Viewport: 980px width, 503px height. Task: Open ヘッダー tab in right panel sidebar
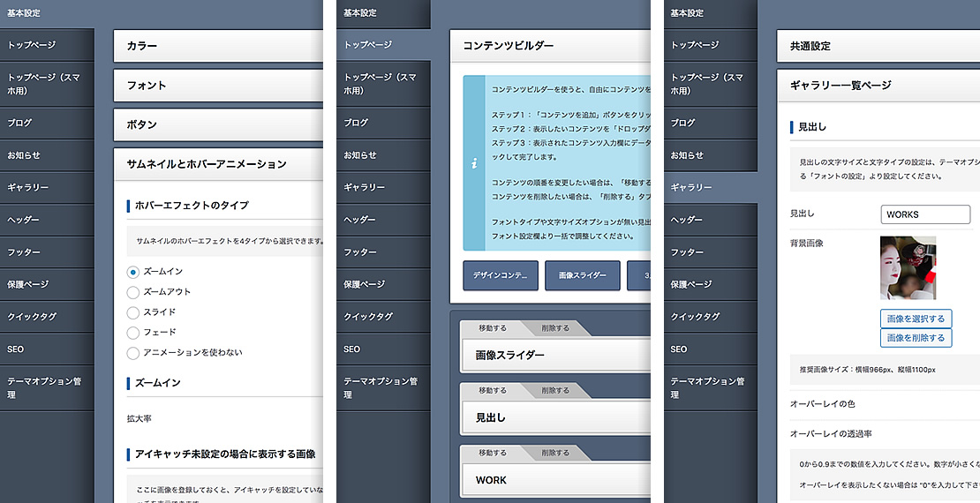[711, 220]
